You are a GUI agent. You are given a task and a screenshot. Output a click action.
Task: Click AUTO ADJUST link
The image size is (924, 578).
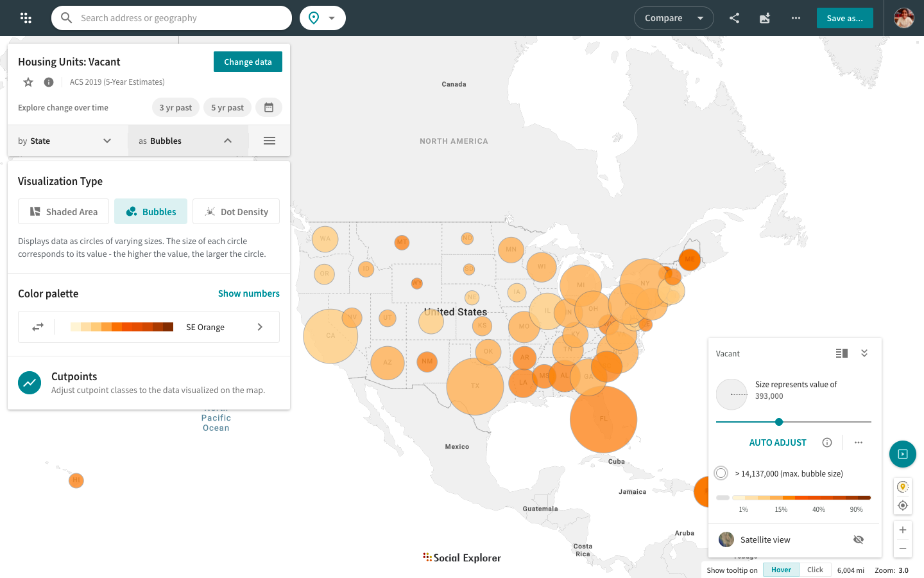pyautogui.click(x=778, y=442)
